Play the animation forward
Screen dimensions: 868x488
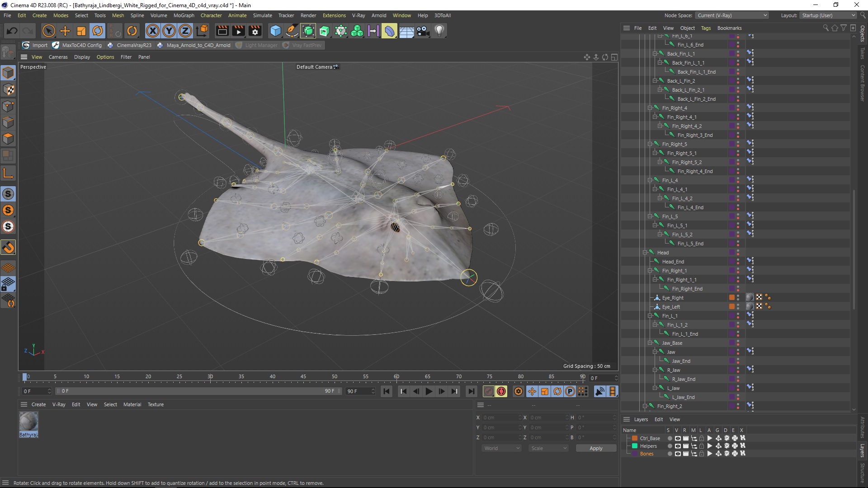(x=429, y=391)
